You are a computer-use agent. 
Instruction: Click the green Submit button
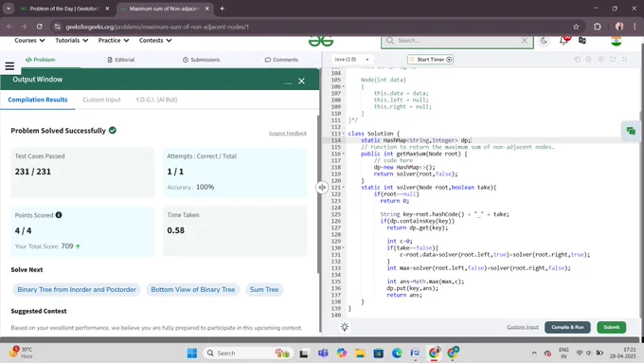(611, 327)
